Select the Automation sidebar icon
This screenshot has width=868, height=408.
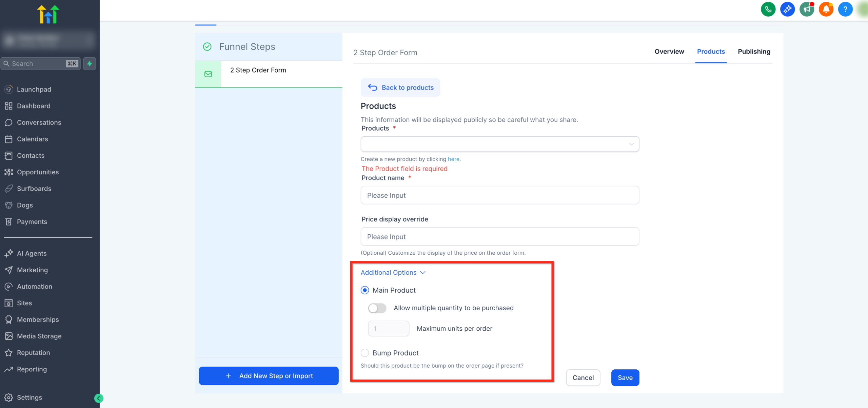coord(9,286)
